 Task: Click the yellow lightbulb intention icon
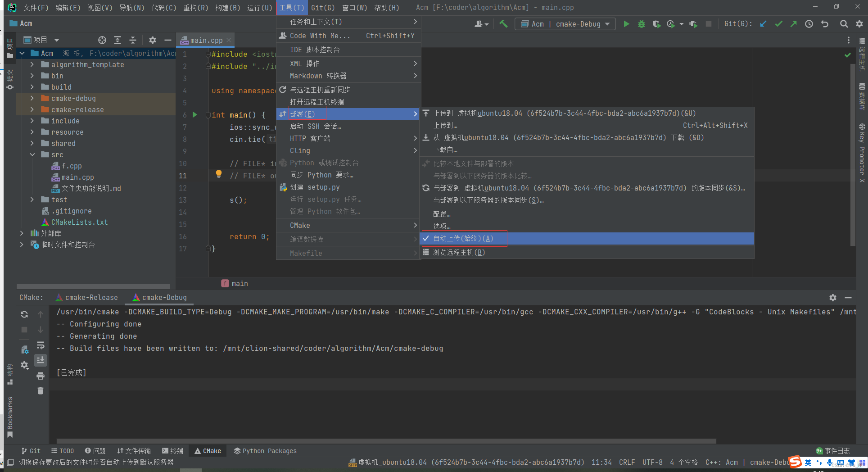219,174
